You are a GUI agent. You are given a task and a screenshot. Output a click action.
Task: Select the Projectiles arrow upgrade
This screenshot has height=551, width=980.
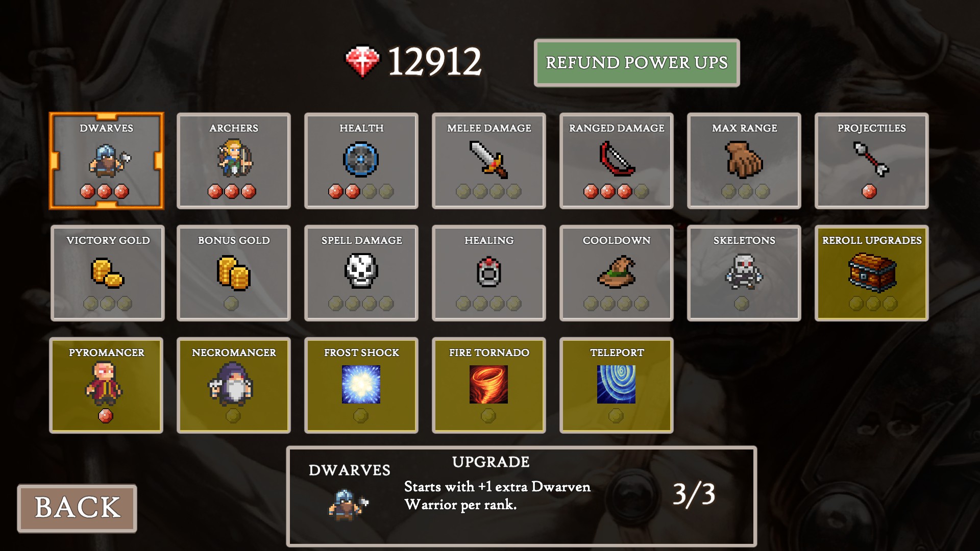(872, 161)
